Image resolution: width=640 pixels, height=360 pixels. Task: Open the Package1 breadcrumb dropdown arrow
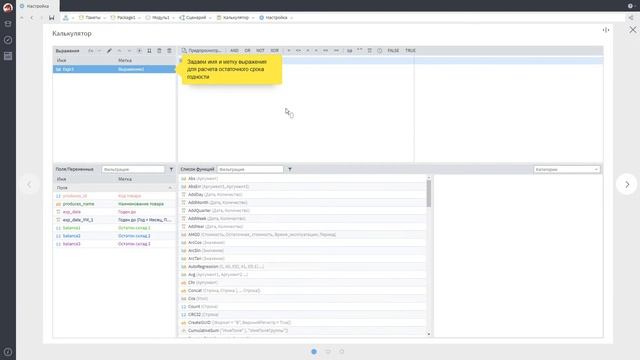pos(139,18)
